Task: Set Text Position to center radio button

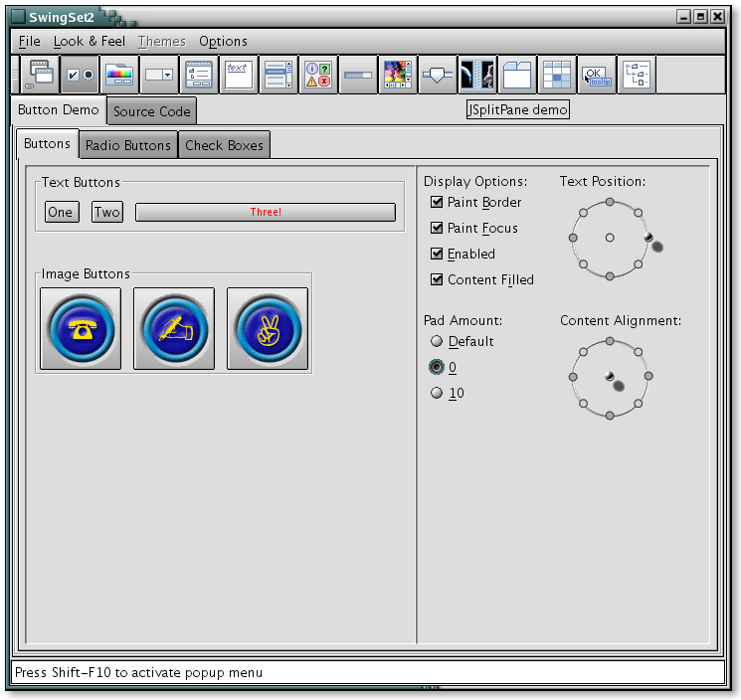Action: point(610,238)
